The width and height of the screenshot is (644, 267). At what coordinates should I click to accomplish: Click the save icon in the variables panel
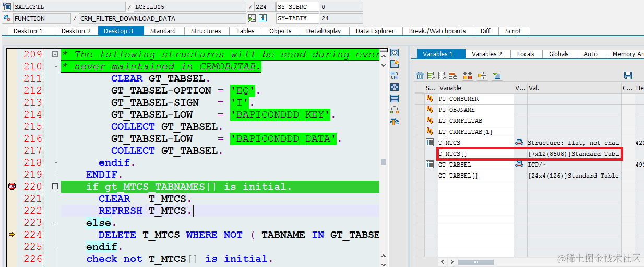pos(628,75)
